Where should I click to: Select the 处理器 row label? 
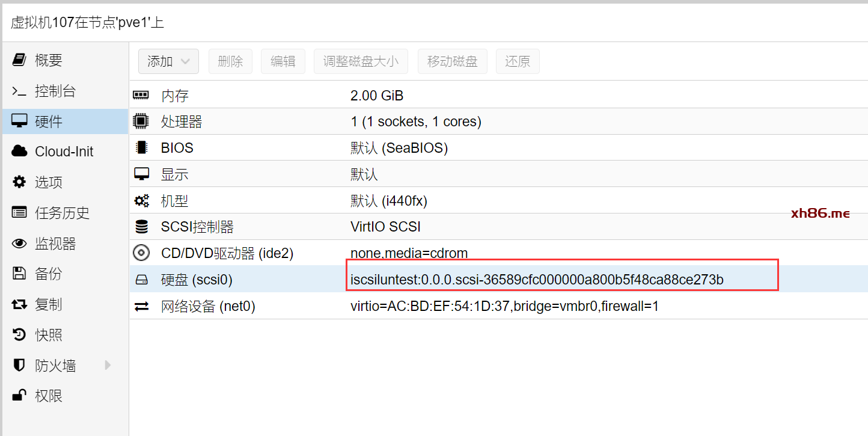click(182, 121)
